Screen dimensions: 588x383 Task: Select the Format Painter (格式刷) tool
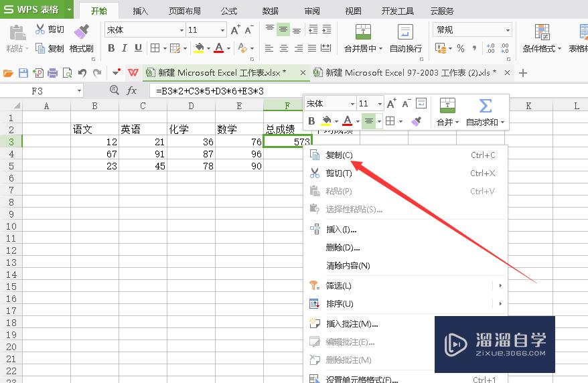(x=82, y=38)
